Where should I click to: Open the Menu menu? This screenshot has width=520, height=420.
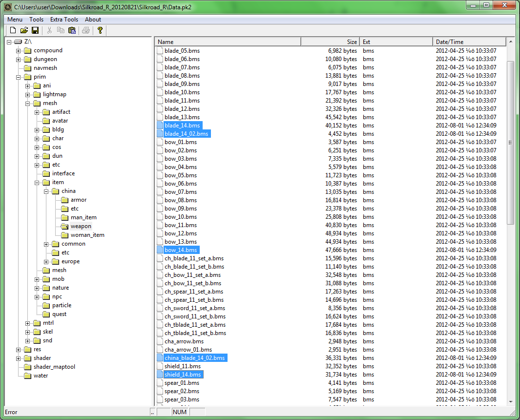(15, 20)
